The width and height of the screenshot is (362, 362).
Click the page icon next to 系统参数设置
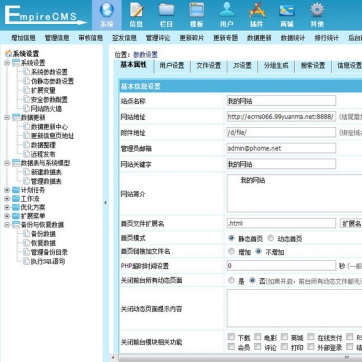(x=26, y=72)
